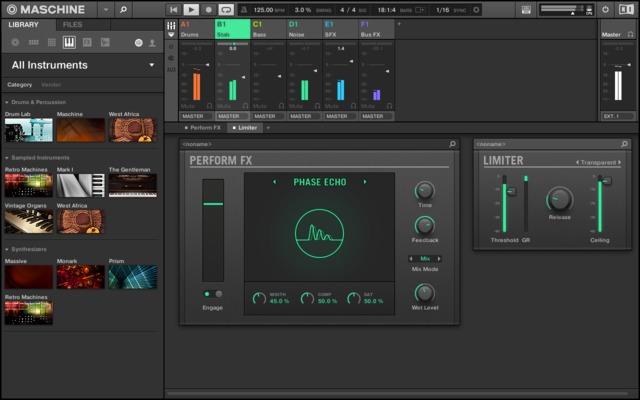Click the factory content NI globe icon
The width and height of the screenshot is (640, 400).
point(139,42)
